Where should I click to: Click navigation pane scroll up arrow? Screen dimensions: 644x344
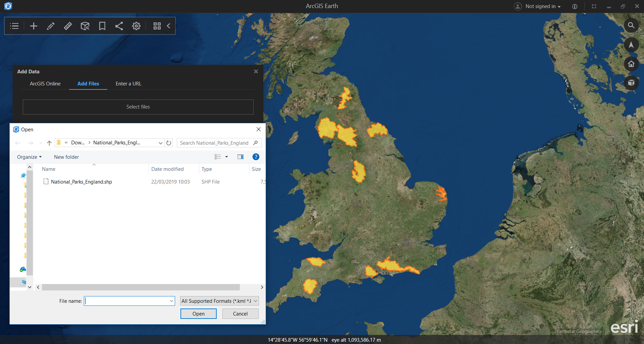30,167
